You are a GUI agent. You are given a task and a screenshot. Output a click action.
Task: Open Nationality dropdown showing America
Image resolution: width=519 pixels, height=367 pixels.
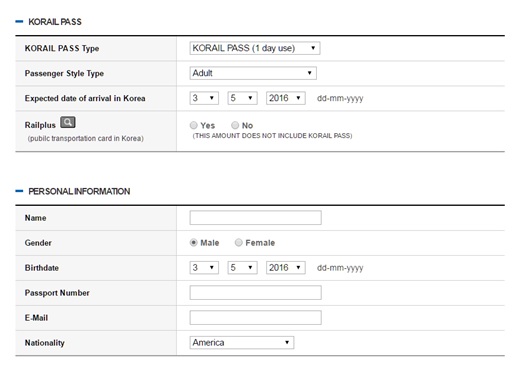click(x=242, y=343)
